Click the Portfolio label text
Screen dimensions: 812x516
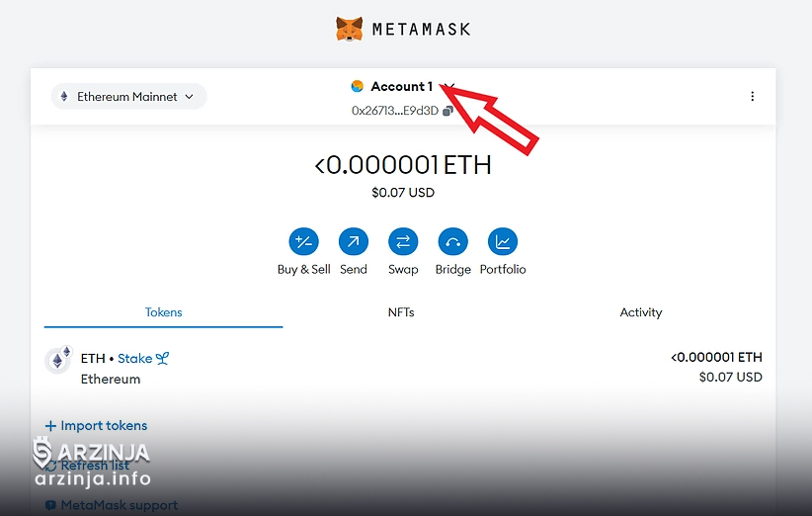(x=503, y=270)
